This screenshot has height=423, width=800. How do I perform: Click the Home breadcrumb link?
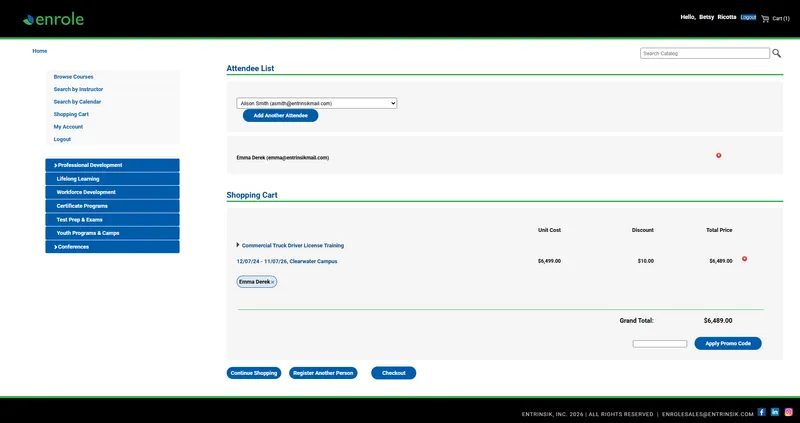point(40,51)
